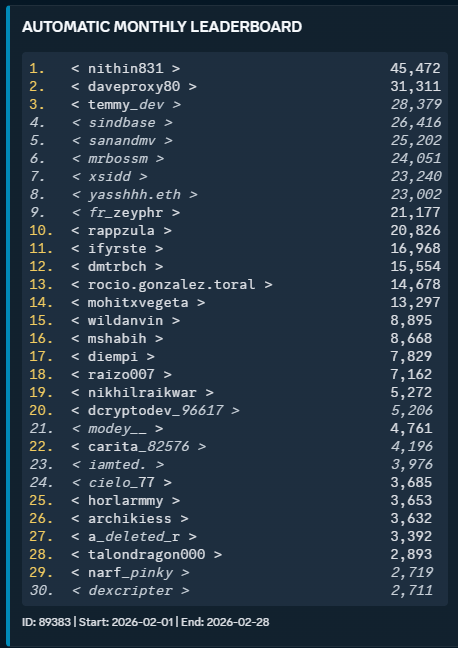Image resolution: width=458 pixels, height=648 pixels.
Task: Click score 3,685
Action: coord(411,483)
